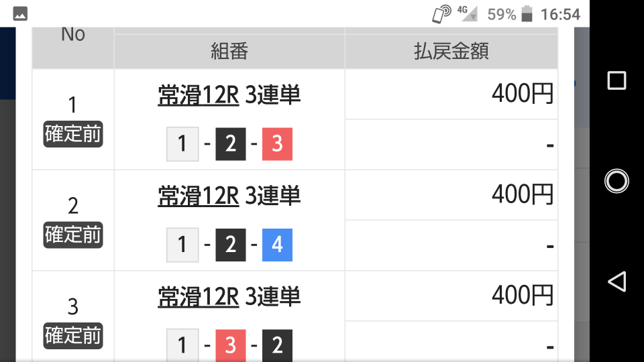Open 常滑12R link in bet number 2
Viewport: 644px width, 362px height.
199,196
